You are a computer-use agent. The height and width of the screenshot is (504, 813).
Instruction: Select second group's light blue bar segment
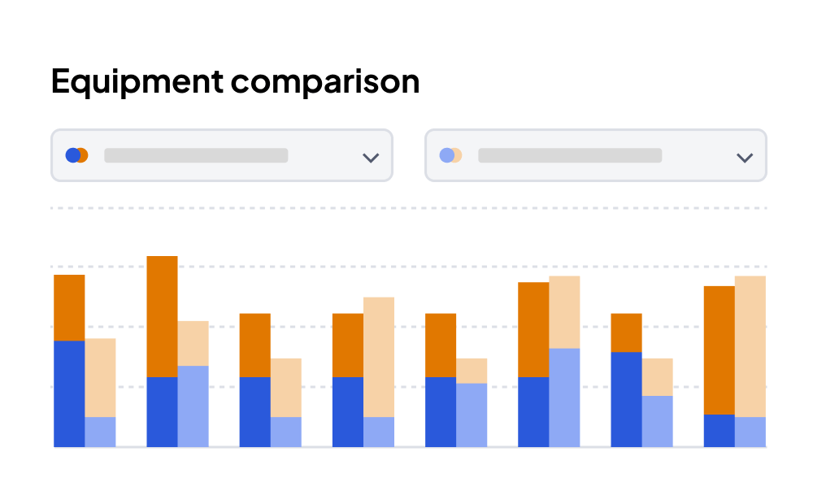pos(193,406)
